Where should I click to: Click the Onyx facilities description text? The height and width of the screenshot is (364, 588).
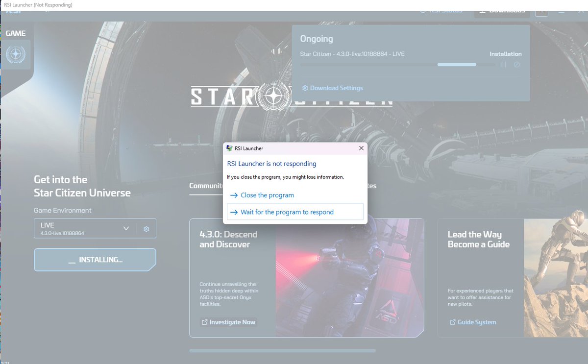pos(229,294)
